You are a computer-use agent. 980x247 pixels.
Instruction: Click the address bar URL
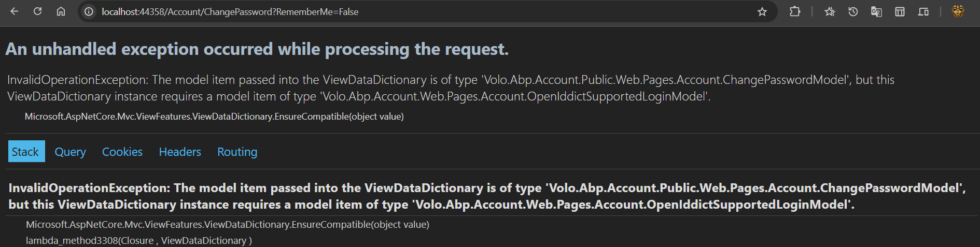230,11
